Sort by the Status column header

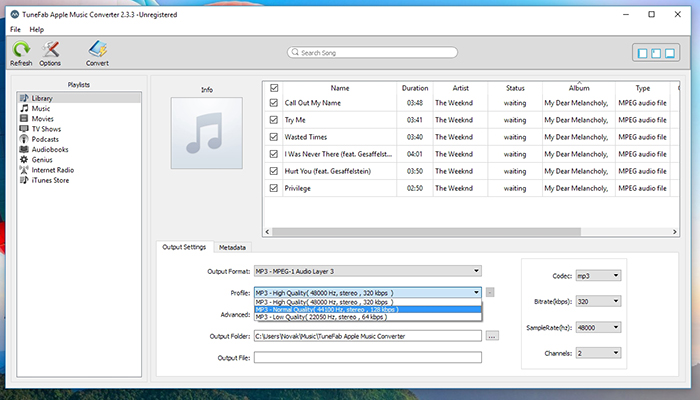(x=515, y=88)
